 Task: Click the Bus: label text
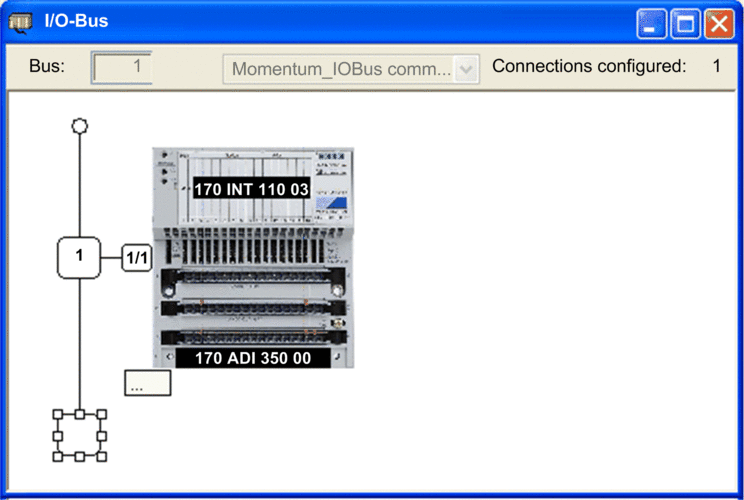47,66
